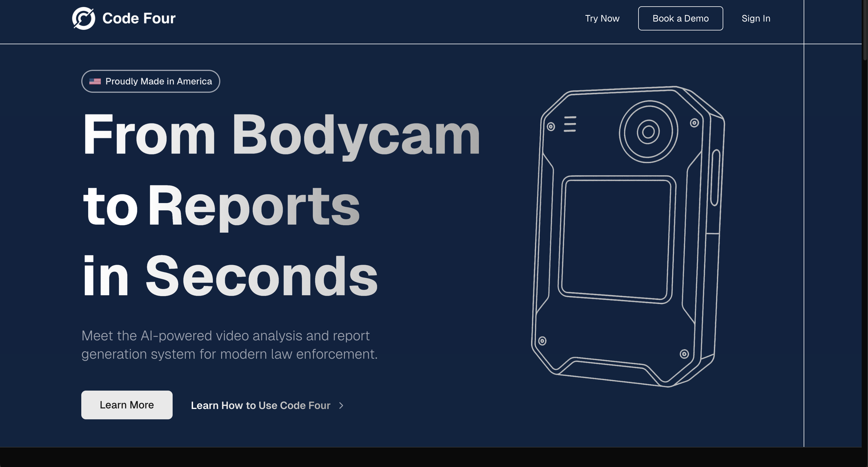This screenshot has height=467, width=868.
Task: Click the Code Four circular logo icon
Action: coord(84,18)
